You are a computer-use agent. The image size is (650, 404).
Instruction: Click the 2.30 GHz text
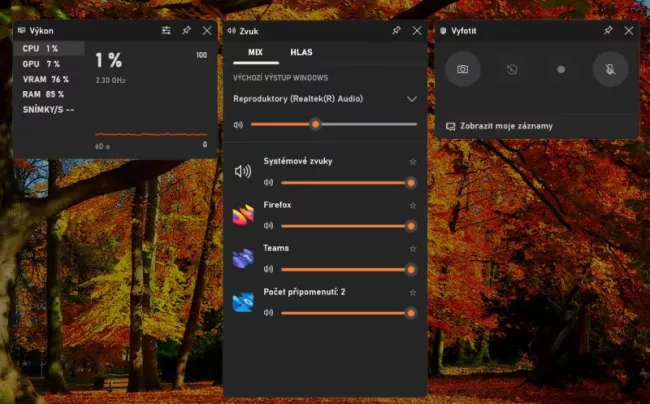tap(111, 80)
